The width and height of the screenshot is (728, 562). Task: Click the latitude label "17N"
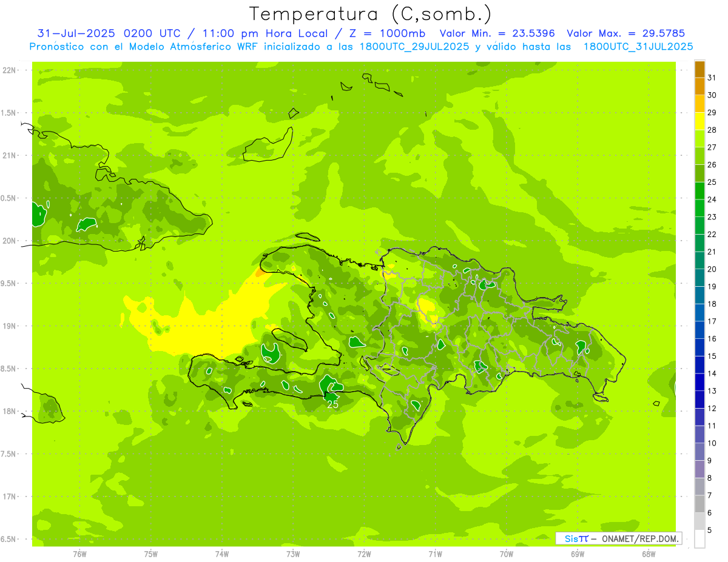[10, 497]
